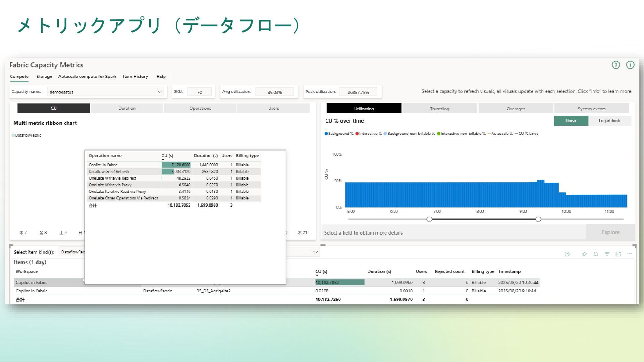Click CU value 0.0208 in items table
The width and height of the screenshot is (644, 362).
322,291
